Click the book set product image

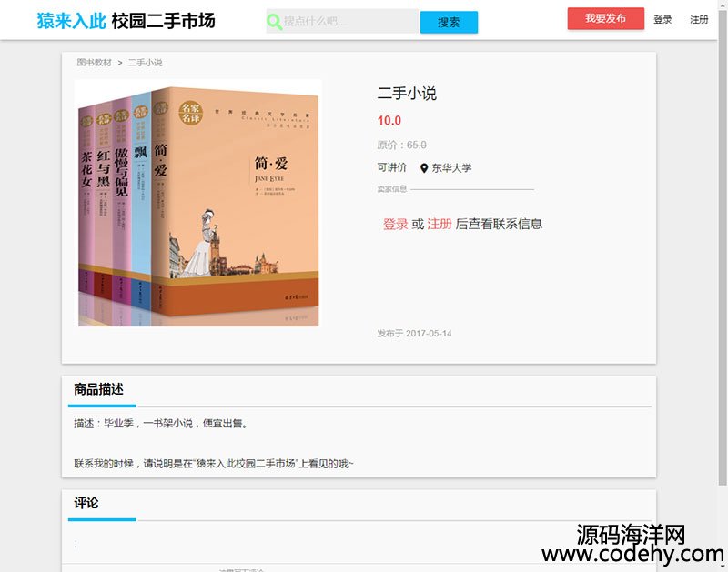point(198,203)
